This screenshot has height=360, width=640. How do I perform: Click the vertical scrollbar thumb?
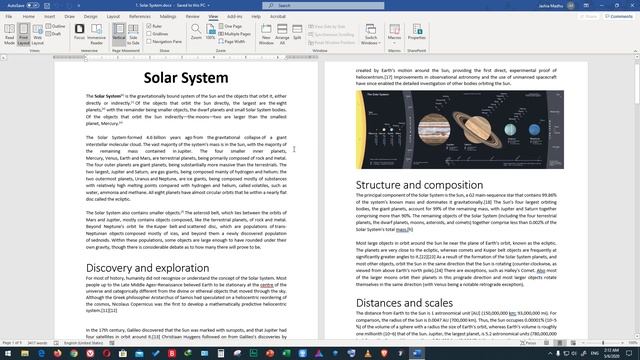click(637, 84)
